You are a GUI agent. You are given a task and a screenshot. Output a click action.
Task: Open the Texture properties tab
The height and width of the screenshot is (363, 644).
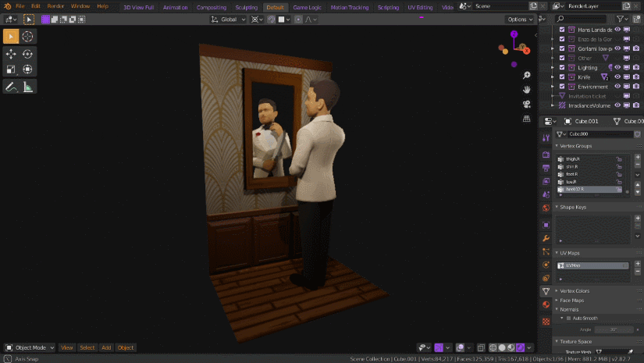pyautogui.click(x=546, y=322)
